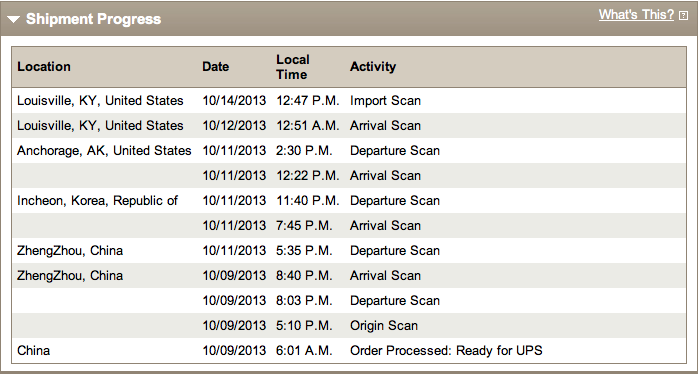Viewport: 700px width, 374px height.
Task: Select the Date column header
Action: (x=216, y=66)
